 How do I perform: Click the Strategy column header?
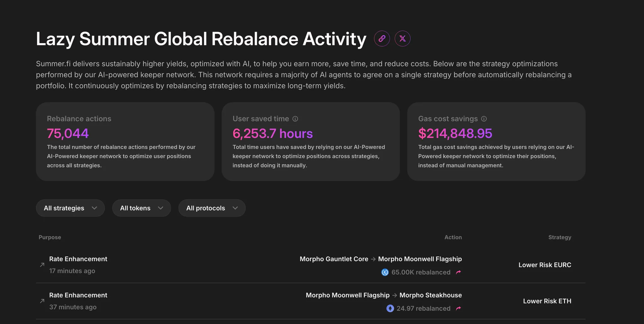[560, 237]
